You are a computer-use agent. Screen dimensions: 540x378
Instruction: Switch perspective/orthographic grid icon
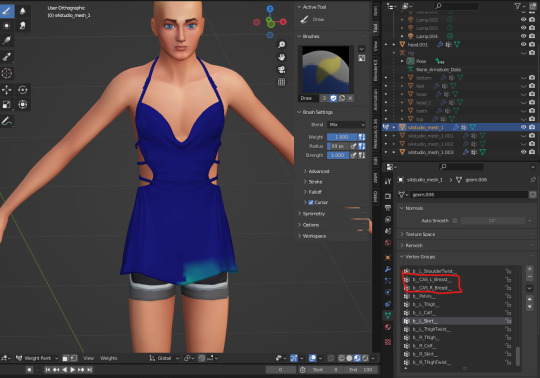pos(281,82)
